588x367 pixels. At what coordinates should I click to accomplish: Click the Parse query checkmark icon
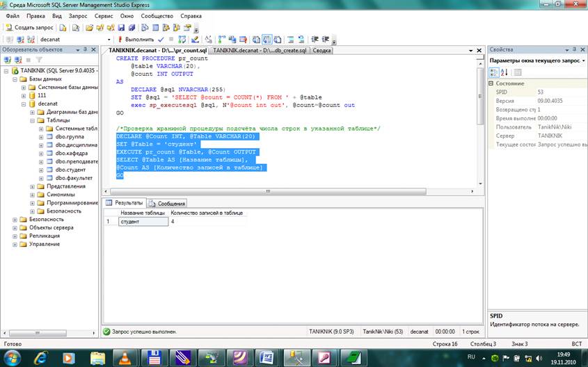click(161, 40)
